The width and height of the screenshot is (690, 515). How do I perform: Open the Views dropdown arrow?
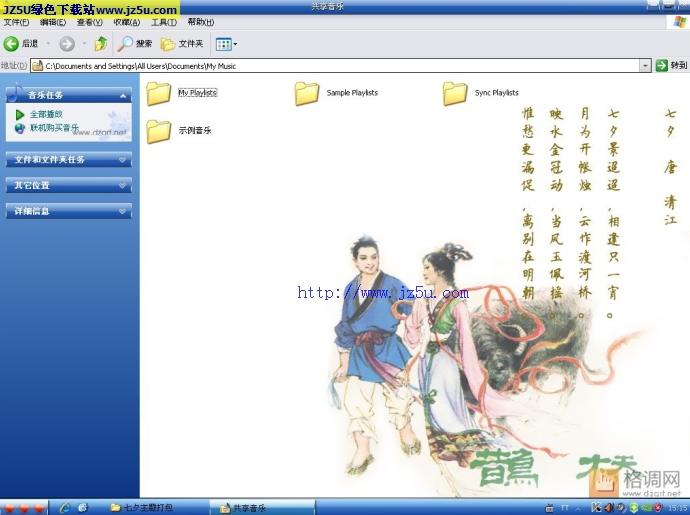[x=235, y=44]
